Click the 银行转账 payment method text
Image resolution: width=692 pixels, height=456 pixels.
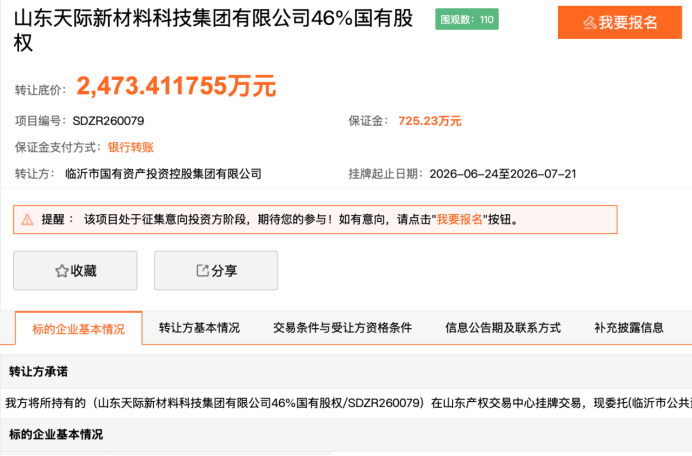pos(131,147)
